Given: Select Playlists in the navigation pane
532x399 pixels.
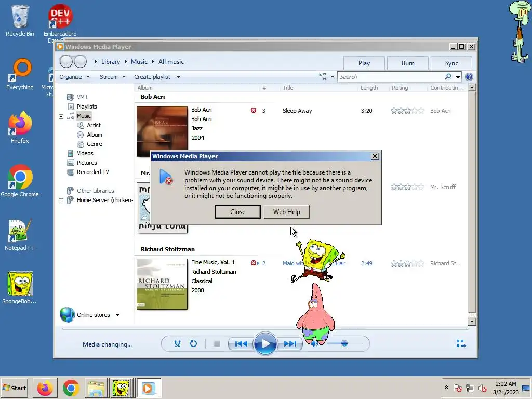Looking at the screenshot, I should (x=87, y=107).
